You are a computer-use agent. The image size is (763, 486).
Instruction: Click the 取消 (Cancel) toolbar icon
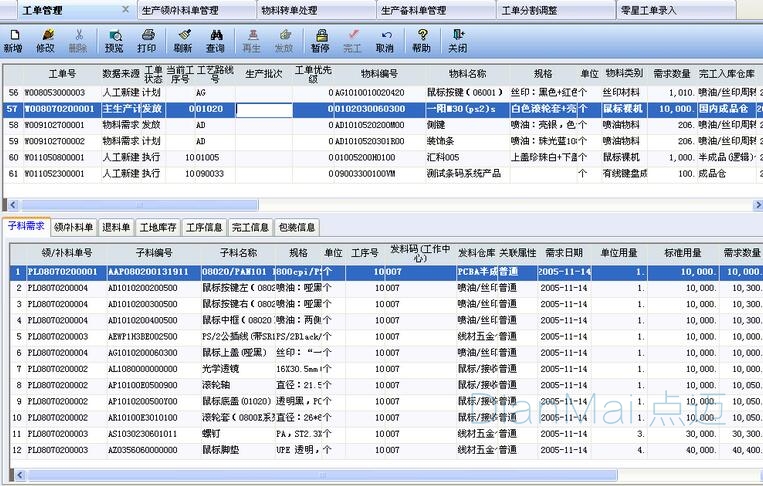[384, 40]
